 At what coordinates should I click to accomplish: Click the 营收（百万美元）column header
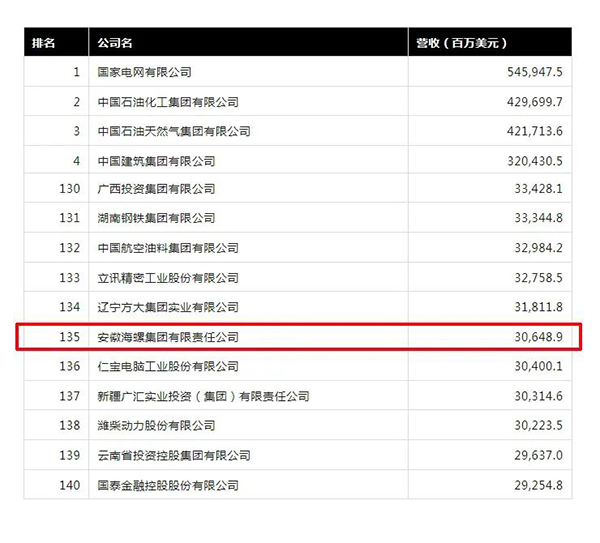tap(463, 43)
